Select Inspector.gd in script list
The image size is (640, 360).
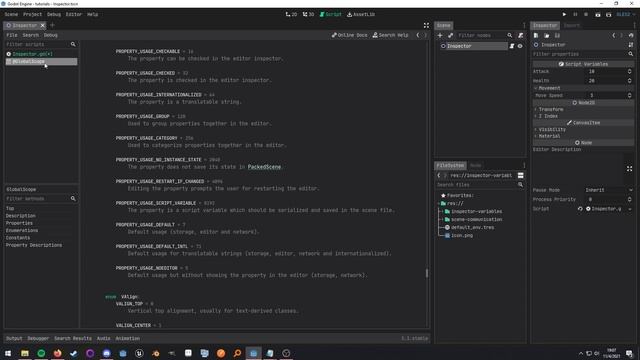41,54
